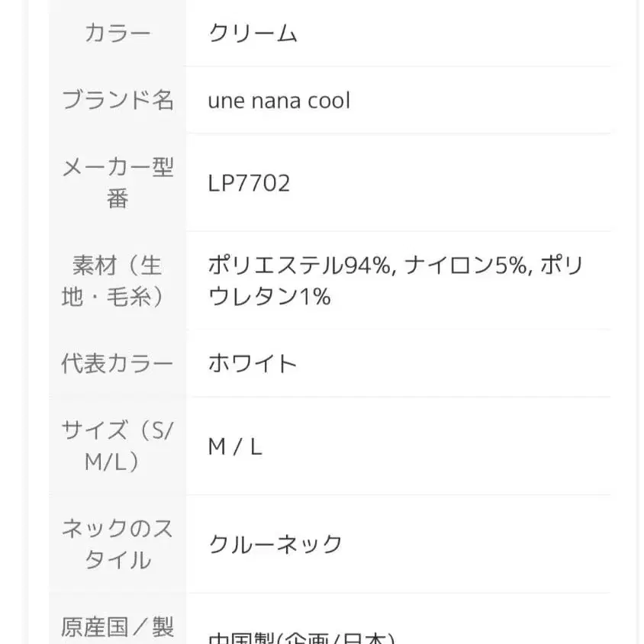Click the ネックのスタイル label cell

click(x=118, y=544)
